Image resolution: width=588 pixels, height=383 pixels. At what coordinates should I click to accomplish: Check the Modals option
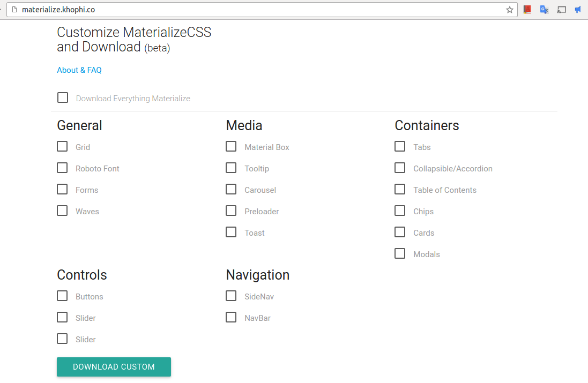pyautogui.click(x=400, y=253)
